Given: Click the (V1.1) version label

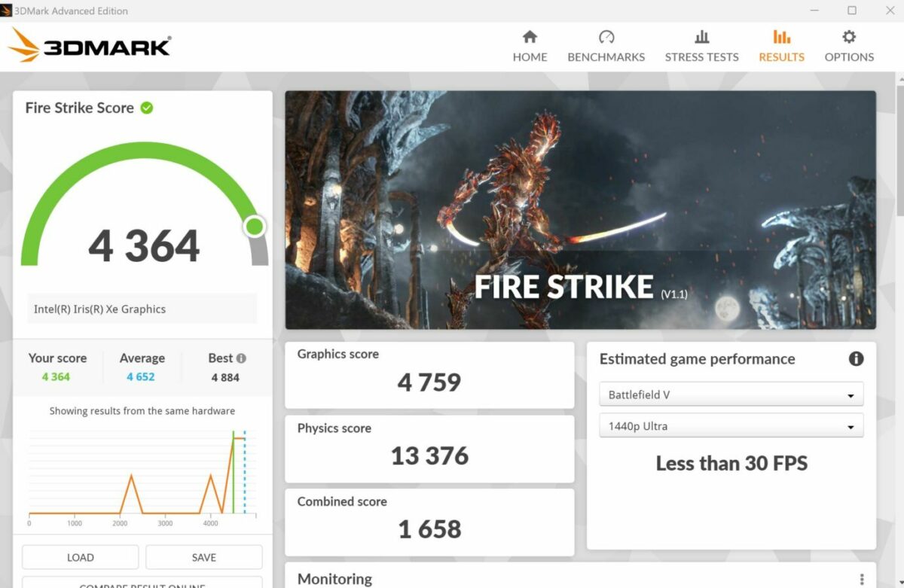Looking at the screenshot, I should 674,294.
